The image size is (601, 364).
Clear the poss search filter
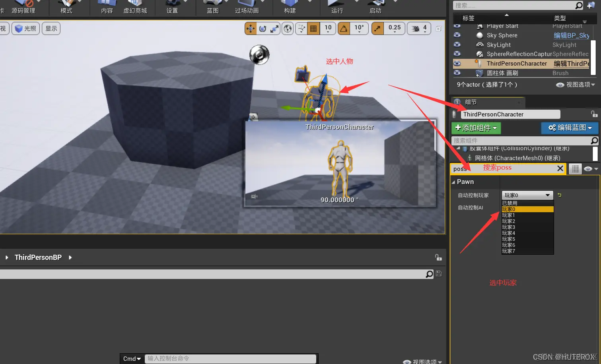point(560,168)
